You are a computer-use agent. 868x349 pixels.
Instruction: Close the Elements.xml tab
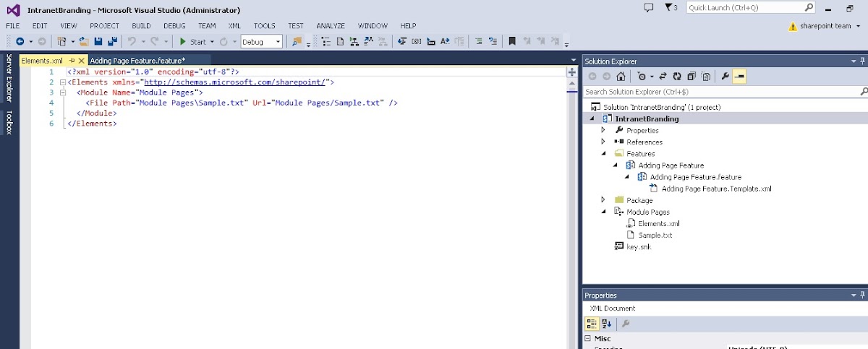[82, 61]
